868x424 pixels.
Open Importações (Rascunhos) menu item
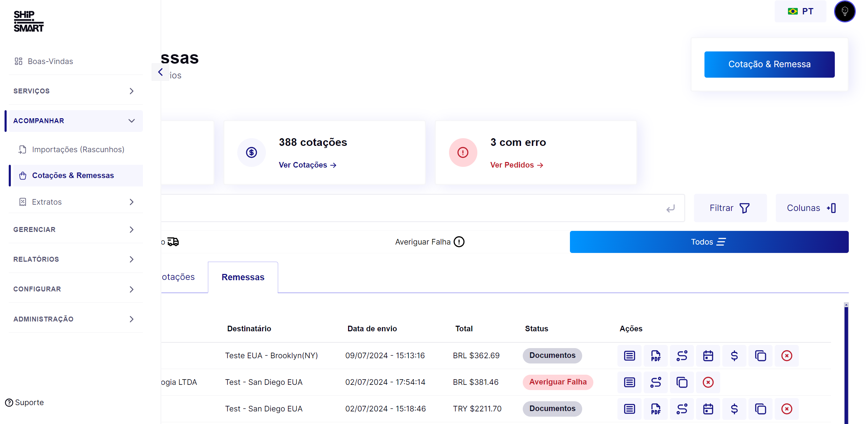pyautogui.click(x=78, y=149)
